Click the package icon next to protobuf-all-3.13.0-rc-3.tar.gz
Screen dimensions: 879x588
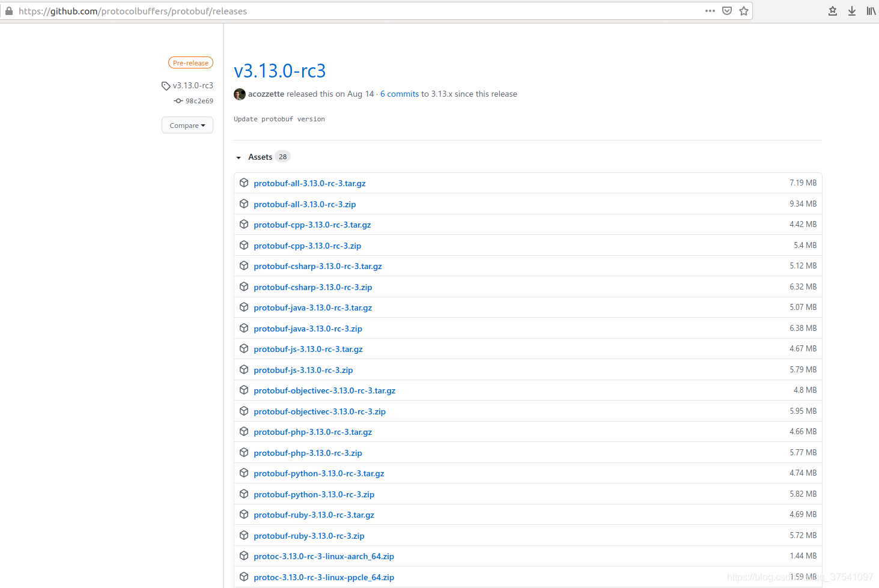coord(244,182)
